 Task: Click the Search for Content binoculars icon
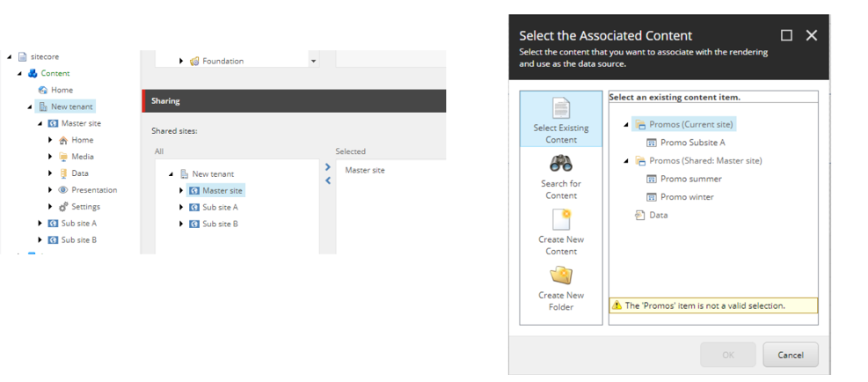pos(561,163)
